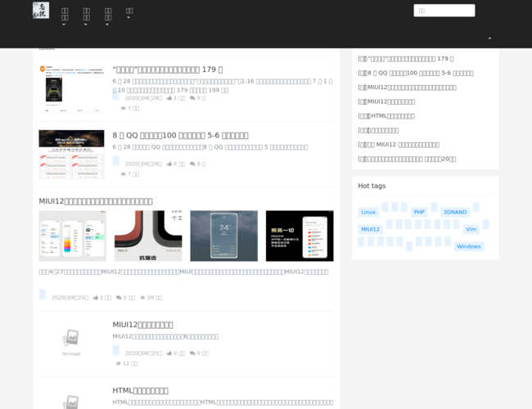The image size is (532, 409).
Task: Click the site logo in the navbar
Action: (41, 11)
